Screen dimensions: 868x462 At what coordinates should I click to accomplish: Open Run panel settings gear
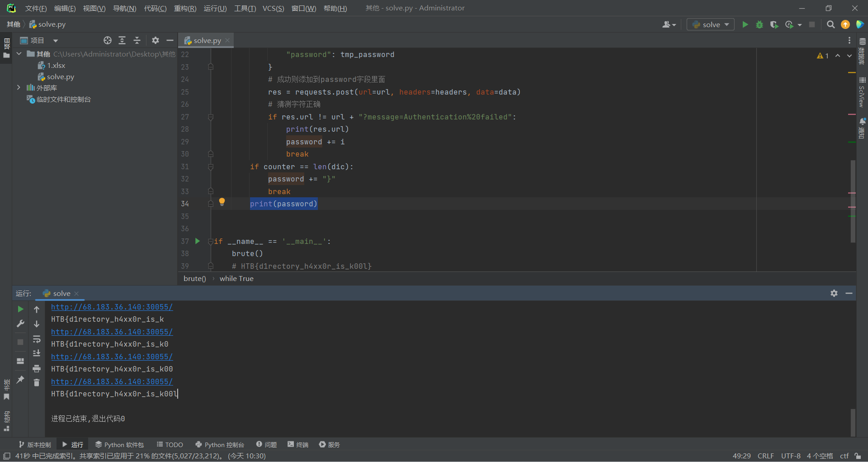tap(834, 293)
